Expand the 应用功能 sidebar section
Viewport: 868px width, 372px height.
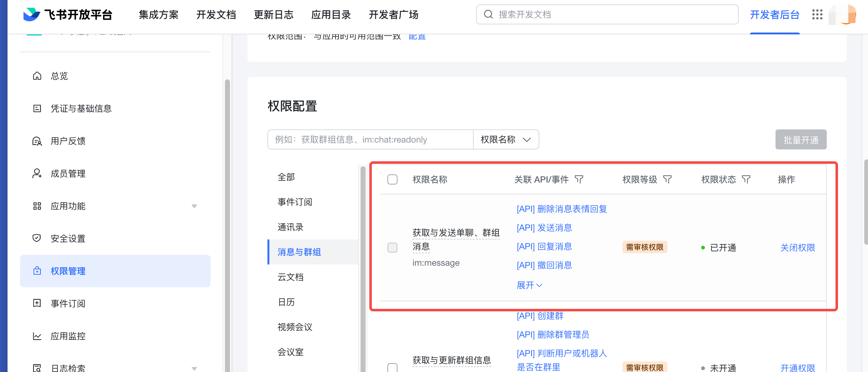194,206
